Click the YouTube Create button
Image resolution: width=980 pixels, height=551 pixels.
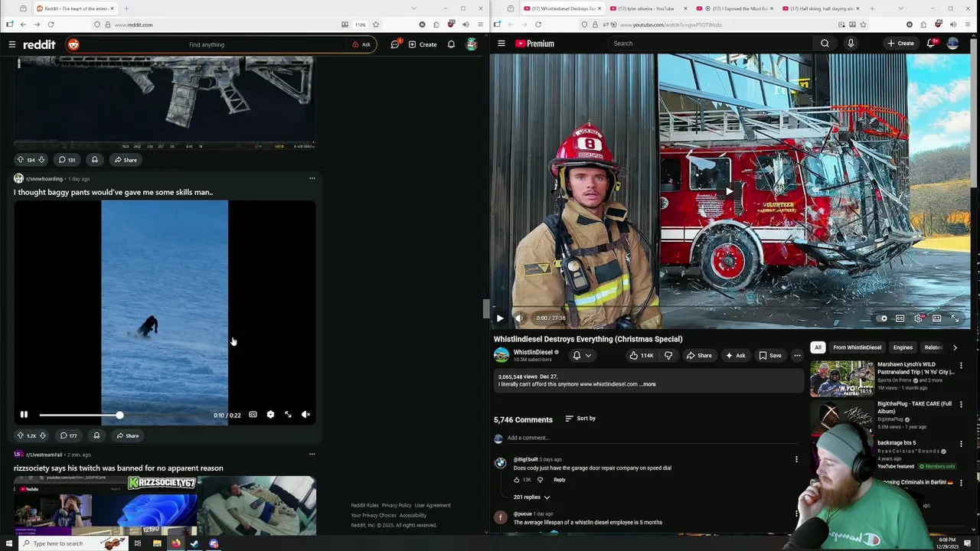pos(900,44)
